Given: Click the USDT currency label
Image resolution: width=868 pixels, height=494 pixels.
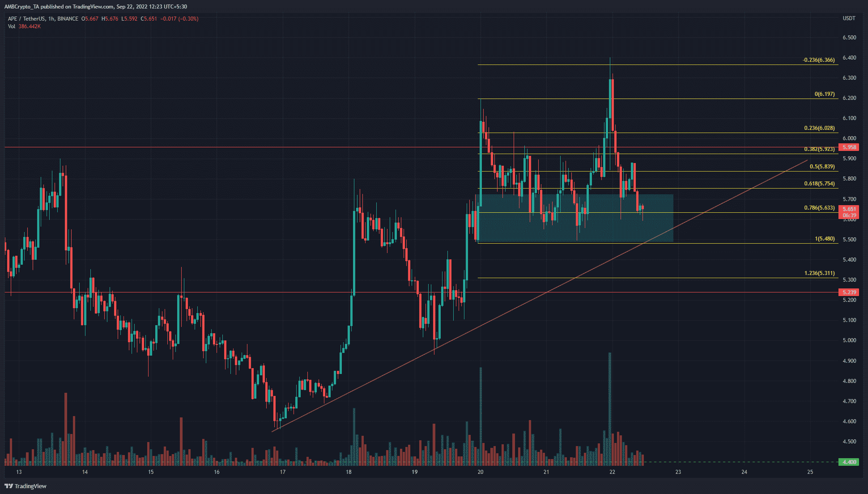Looking at the screenshot, I should (x=849, y=18).
